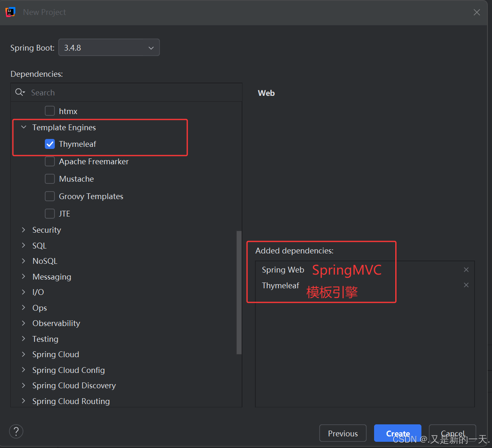Expand the Spring Cloud Discovery category

(24, 385)
